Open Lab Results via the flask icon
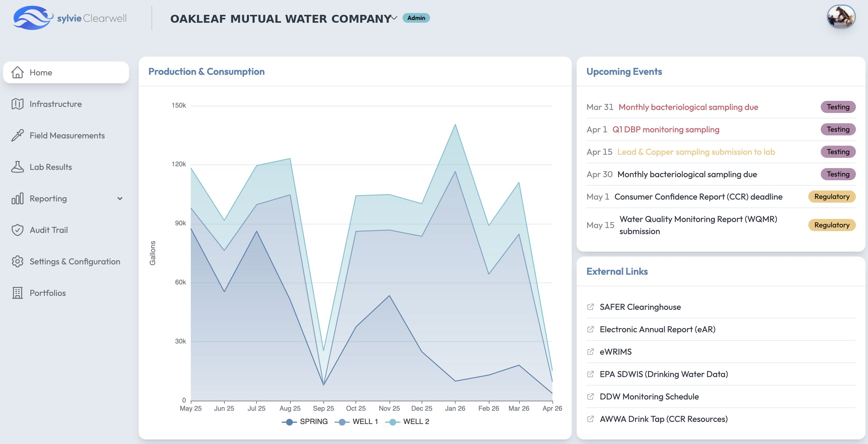 pyautogui.click(x=17, y=167)
